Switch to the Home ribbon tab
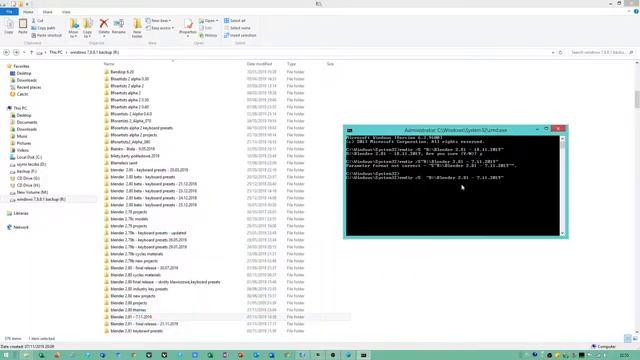This screenshot has height=360, width=640. coord(28,12)
